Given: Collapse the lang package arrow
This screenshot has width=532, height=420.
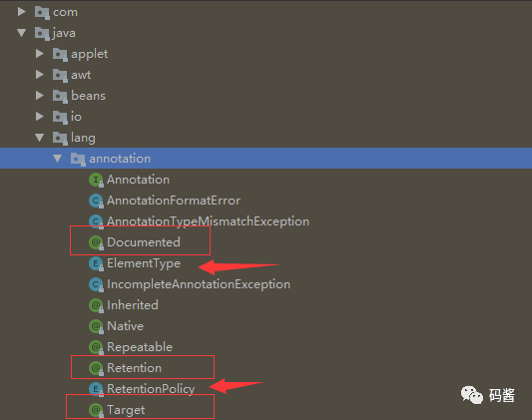Looking at the screenshot, I should [40, 138].
